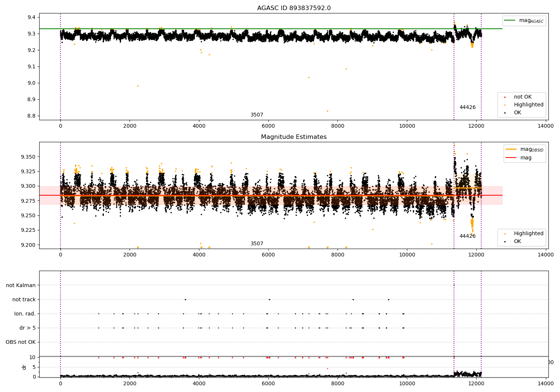The height and width of the screenshot is (392, 560).
Task: Select the 'not OK' red legend marker
Action: click(x=505, y=97)
